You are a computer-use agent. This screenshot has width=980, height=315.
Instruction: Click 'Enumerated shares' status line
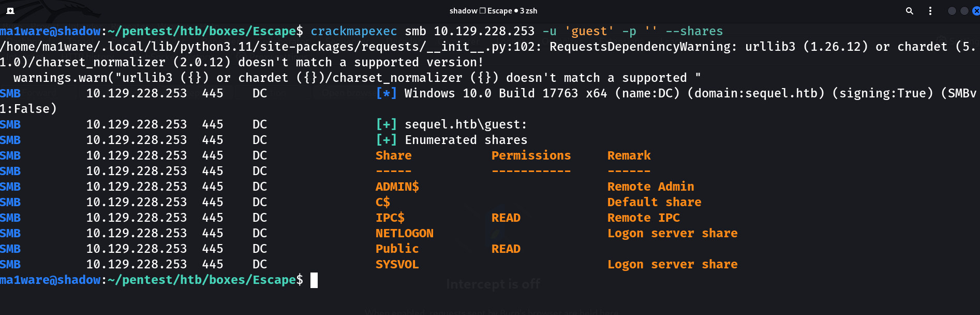(466, 140)
